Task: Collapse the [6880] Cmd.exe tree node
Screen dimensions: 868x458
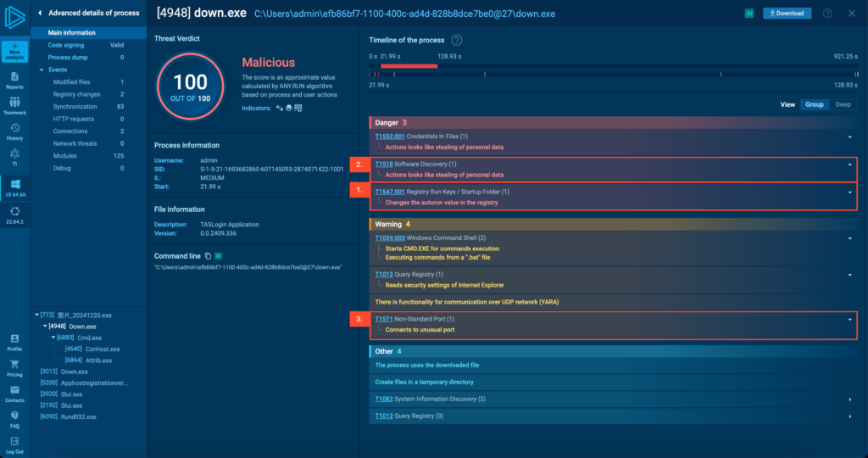Action: click(53, 338)
